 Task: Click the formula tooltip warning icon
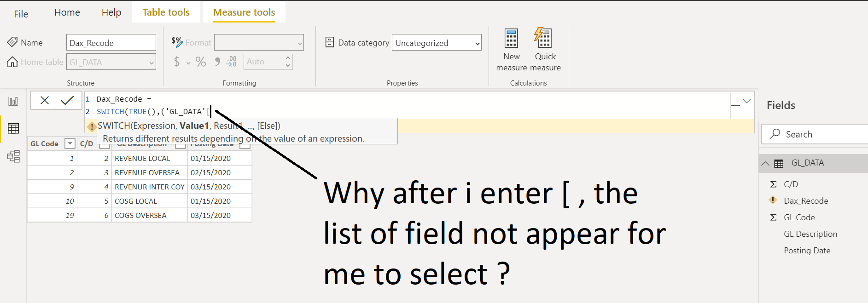pos(92,126)
